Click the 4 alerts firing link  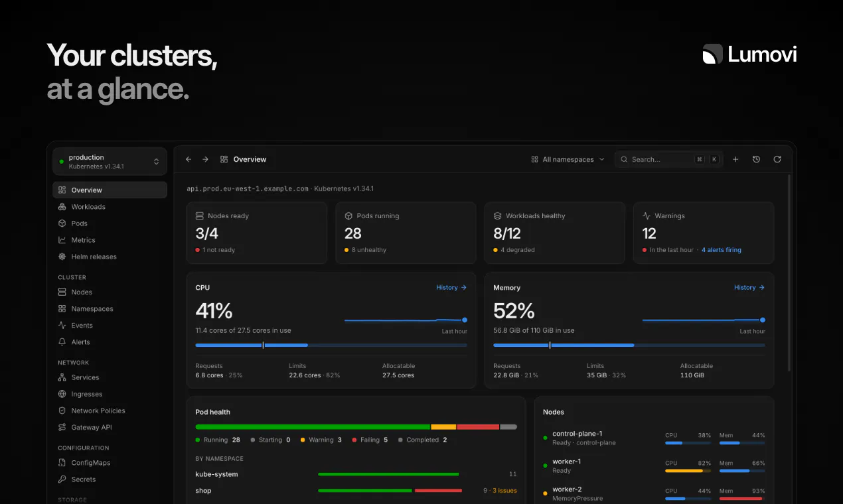tap(722, 250)
